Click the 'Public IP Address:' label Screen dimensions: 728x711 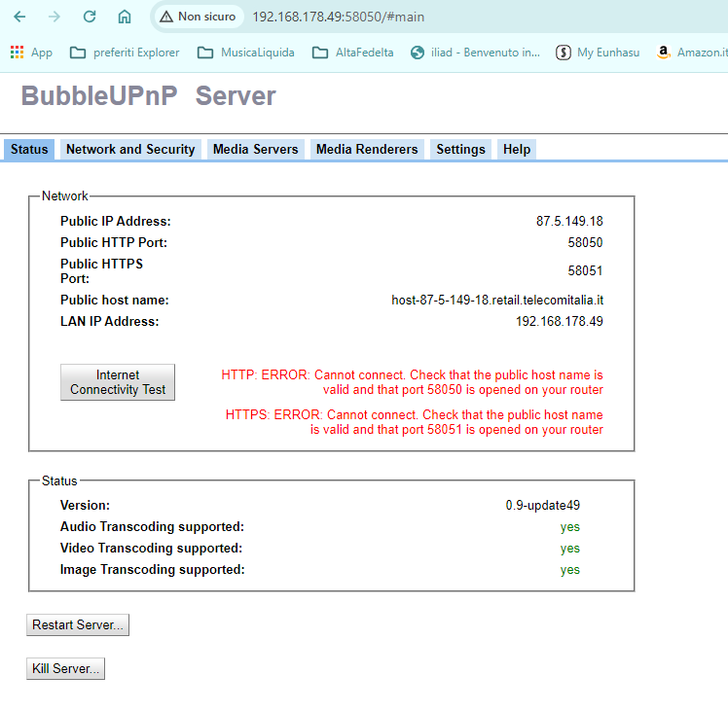[x=116, y=221]
